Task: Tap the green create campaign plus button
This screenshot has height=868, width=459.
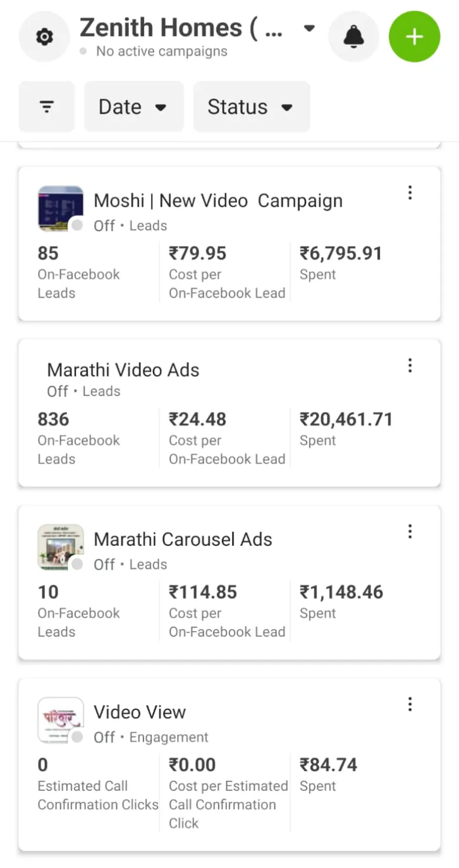Action: pos(414,37)
